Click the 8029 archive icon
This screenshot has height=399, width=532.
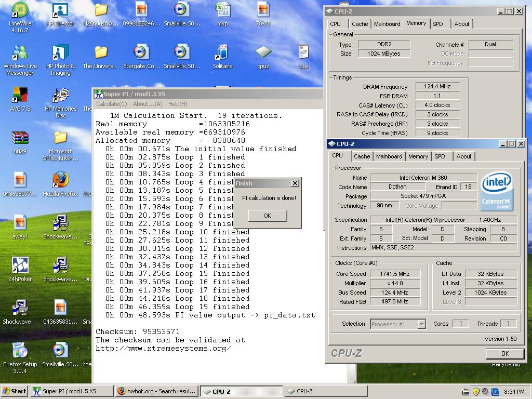(x=20, y=142)
